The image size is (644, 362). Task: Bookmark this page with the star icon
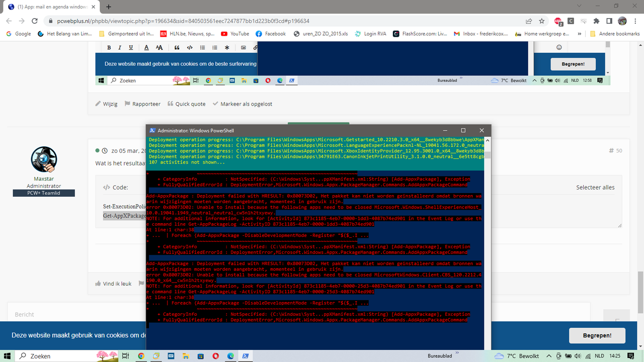(542, 21)
